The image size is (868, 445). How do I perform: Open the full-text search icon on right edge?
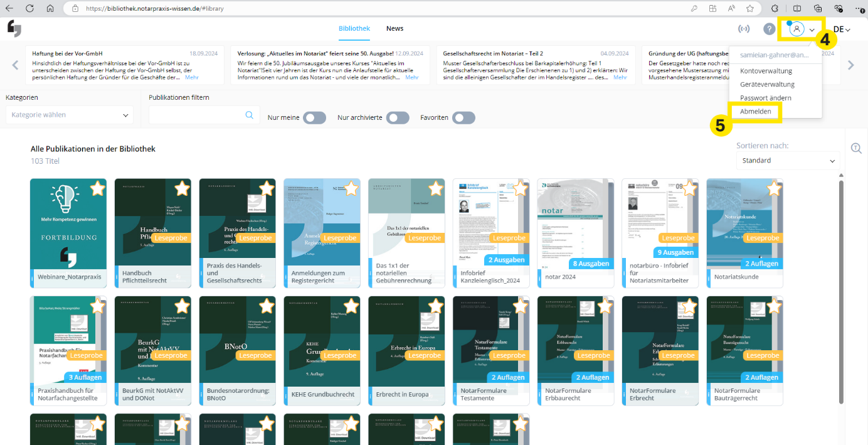click(856, 148)
